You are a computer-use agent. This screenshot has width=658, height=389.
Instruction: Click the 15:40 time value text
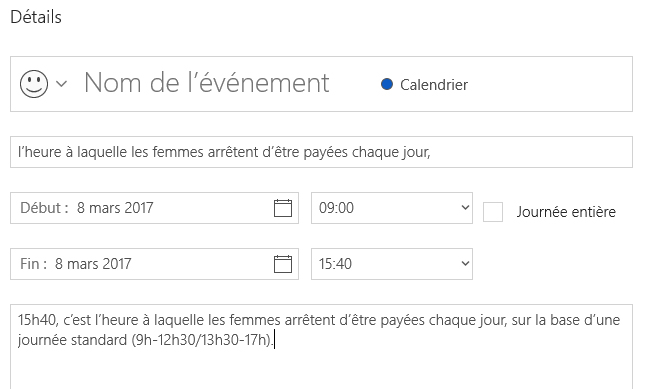click(335, 264)
